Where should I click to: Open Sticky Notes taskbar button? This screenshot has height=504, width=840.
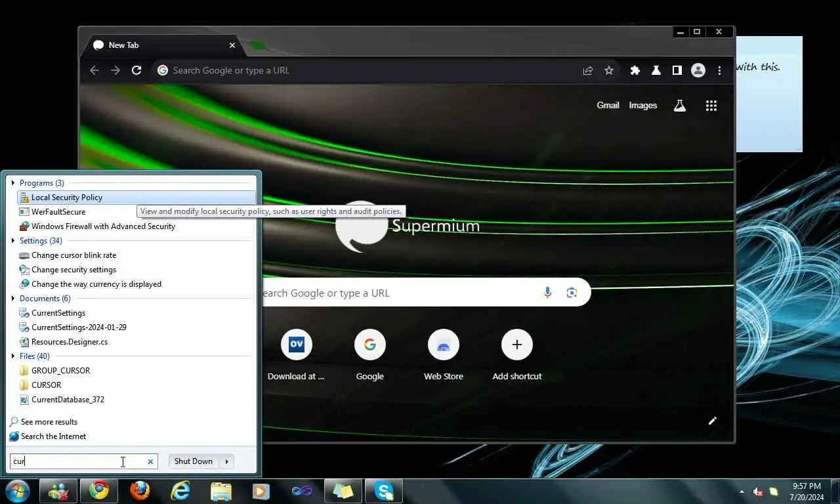(343, 491)
